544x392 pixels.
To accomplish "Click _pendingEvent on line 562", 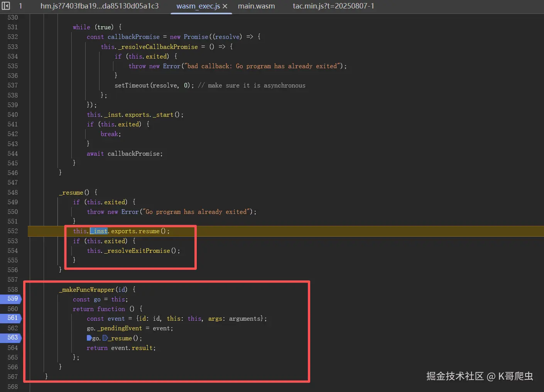I will (120, 328).
